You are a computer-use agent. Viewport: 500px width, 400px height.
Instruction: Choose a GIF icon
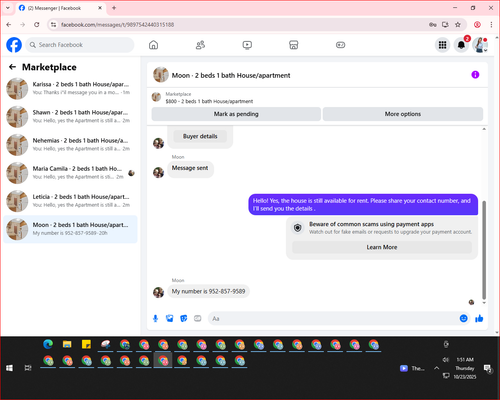tap(198, 319)
